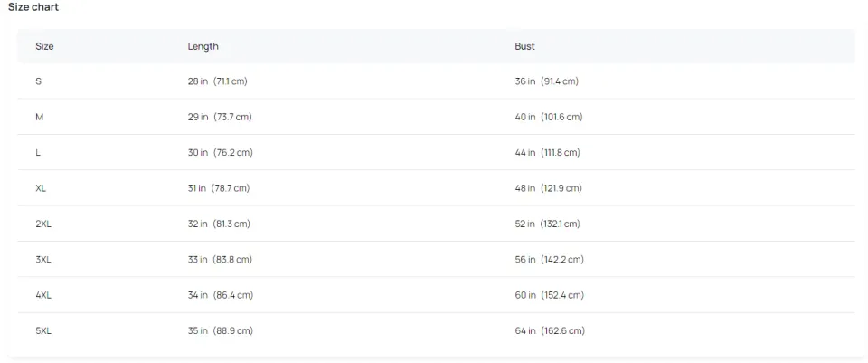
Task: Select the M size row label
Action: (x=39, y=117)
